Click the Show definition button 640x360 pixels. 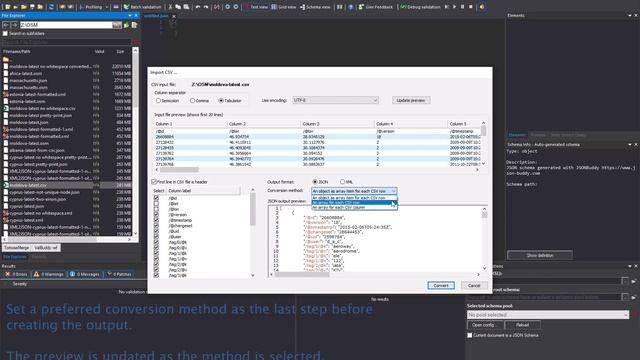coord(540,255)
